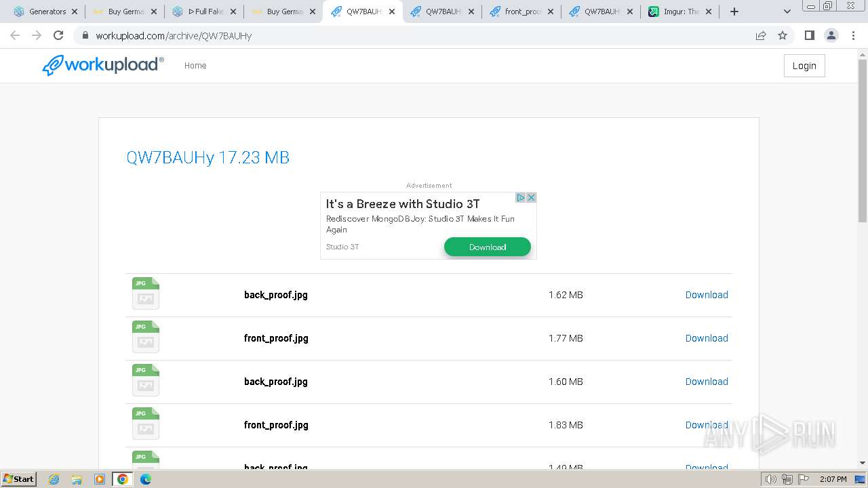
Task: Select the front_proof.jpg name at 1.83 MB
Action: (276, 425)
